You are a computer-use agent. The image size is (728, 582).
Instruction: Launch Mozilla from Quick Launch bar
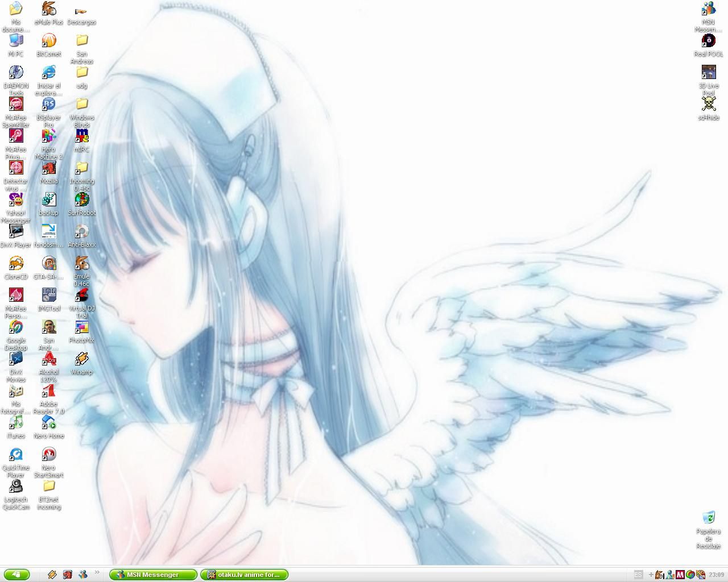coord(67,575)
